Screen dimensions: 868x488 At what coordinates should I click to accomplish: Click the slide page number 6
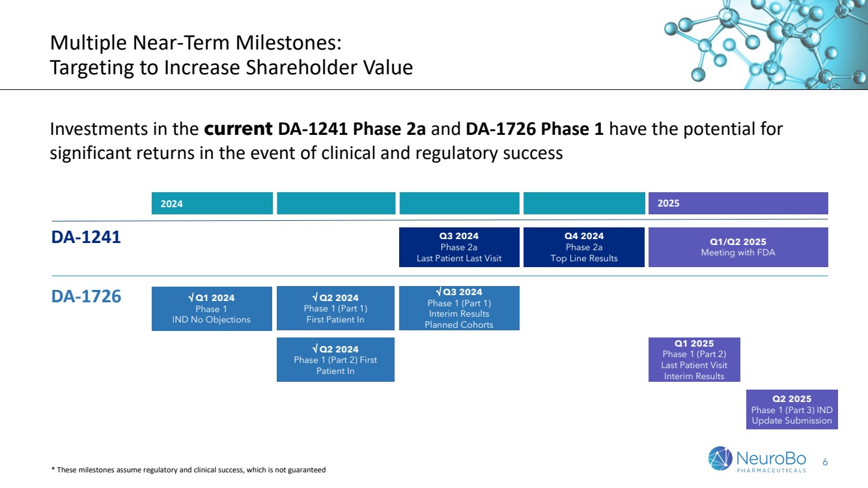pyautogui.click(x=826, y=462)
